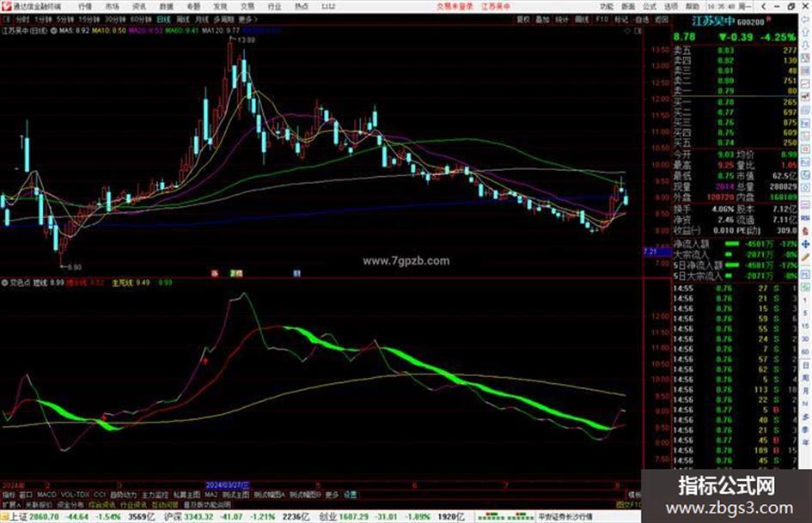Image resolution: width=812 pixels, height=523 pixels.
Task: Click the back arrow in title bar
Action: pos(764,7)
